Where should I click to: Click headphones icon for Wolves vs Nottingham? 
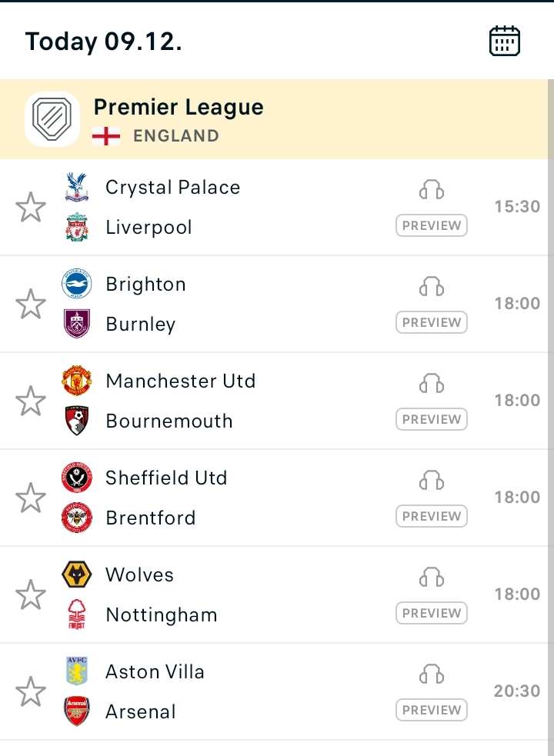coord(432,577)
